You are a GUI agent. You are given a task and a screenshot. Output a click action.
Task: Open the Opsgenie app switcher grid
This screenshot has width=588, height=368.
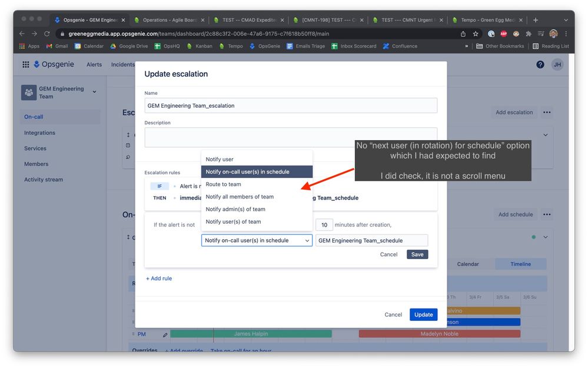[x=25, y=65]
